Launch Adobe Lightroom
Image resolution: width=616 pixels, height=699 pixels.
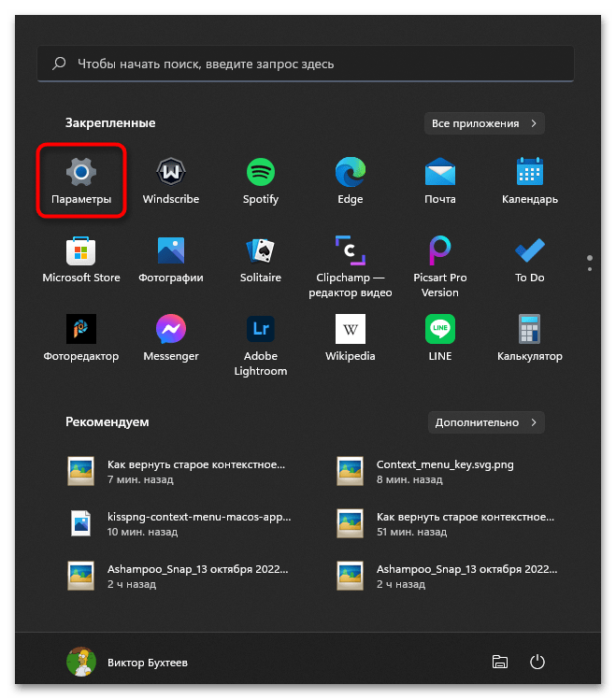pos(261,345)
